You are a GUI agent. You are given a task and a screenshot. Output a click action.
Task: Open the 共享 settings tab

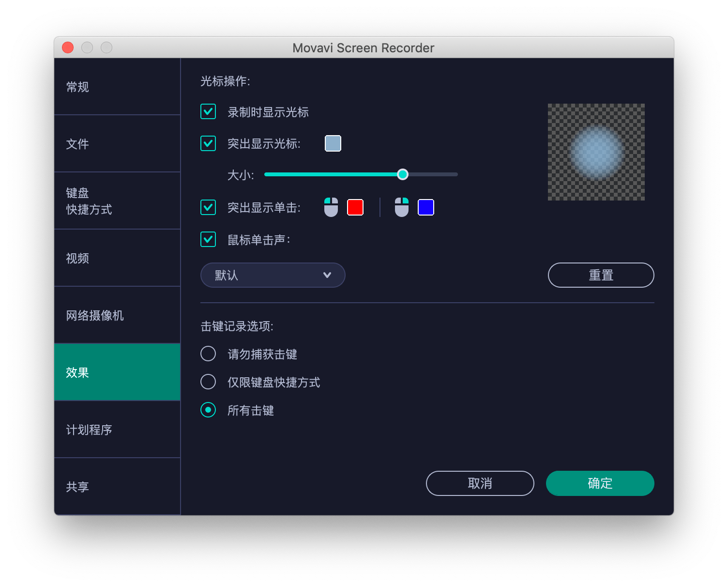[x=117, y=487]
